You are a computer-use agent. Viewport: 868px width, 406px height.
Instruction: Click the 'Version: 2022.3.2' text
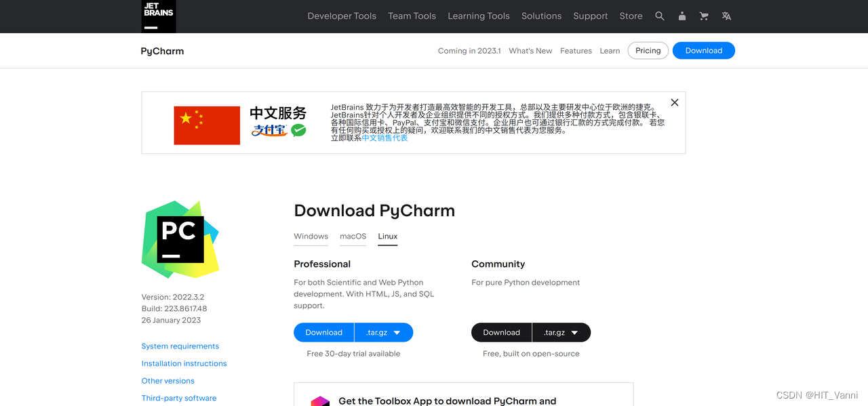(x=173, y=297)
